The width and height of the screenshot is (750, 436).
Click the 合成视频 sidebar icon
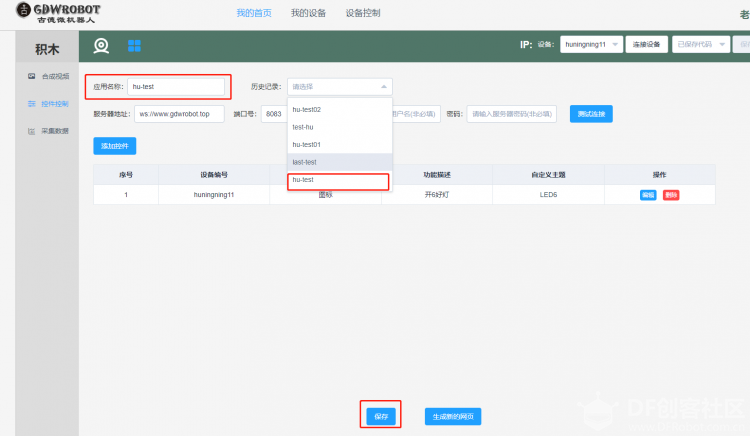[x=32, y=76]
